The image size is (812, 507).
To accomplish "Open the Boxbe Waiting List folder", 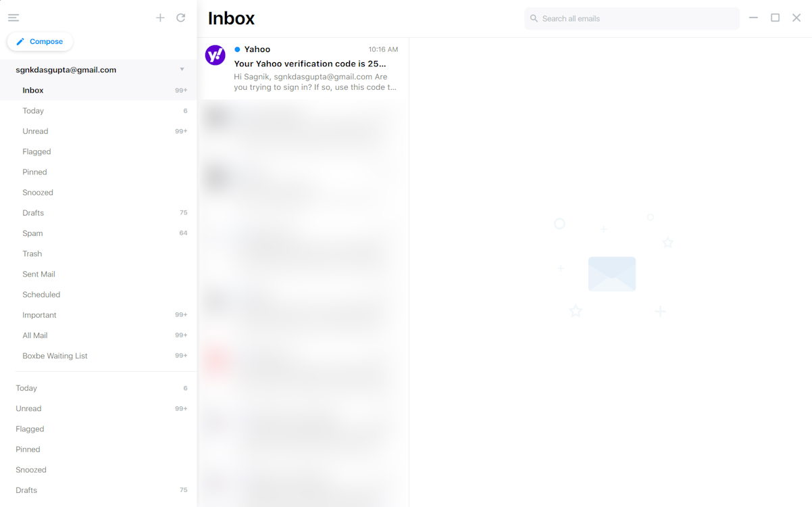I will tap(54, 356).
